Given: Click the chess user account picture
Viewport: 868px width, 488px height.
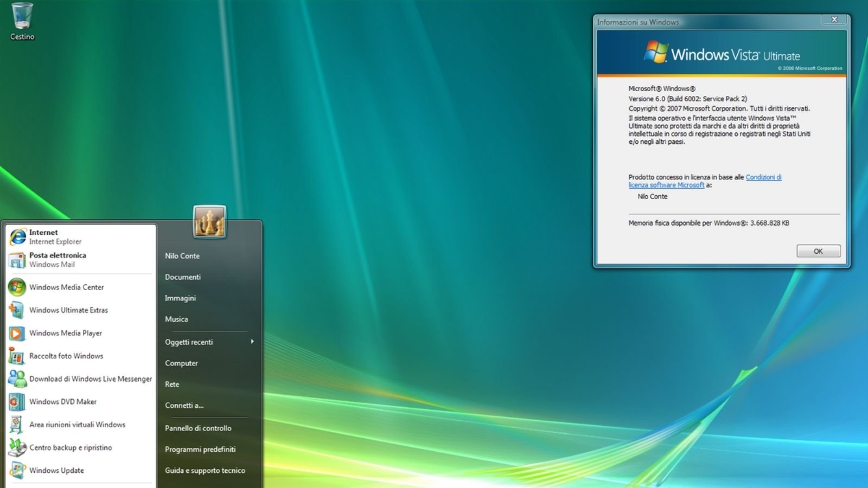Looking at the screenshot, I should tap(209, 222).
